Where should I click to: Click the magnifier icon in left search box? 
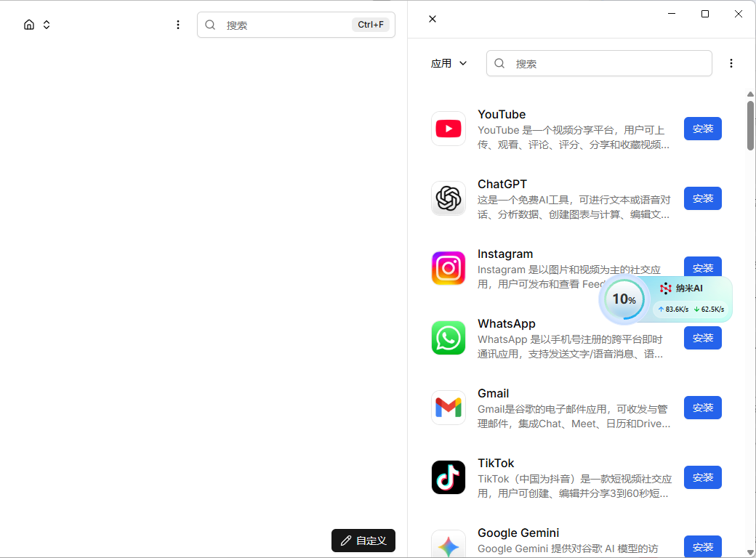[x=210, y=25]
